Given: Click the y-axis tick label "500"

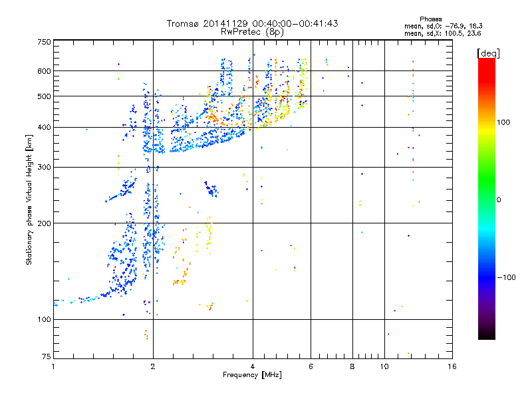Looking at the screenshot, I should click(x=44, y=96).
